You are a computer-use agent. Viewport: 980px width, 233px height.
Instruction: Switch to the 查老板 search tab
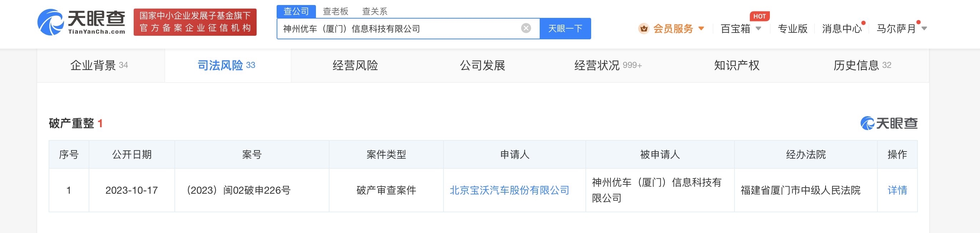335,11
